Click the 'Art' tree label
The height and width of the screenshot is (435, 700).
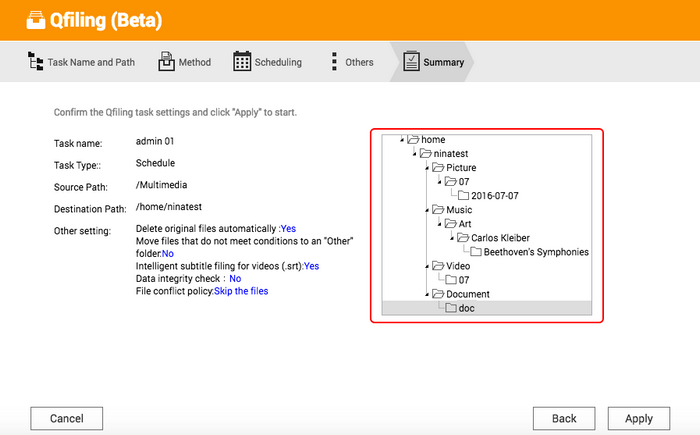pos(465,224)
